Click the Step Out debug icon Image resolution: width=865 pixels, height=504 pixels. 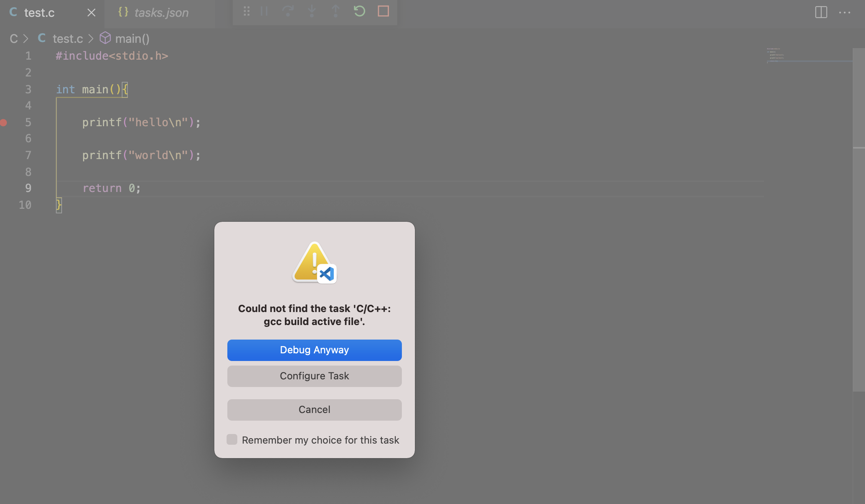(336, 11)
